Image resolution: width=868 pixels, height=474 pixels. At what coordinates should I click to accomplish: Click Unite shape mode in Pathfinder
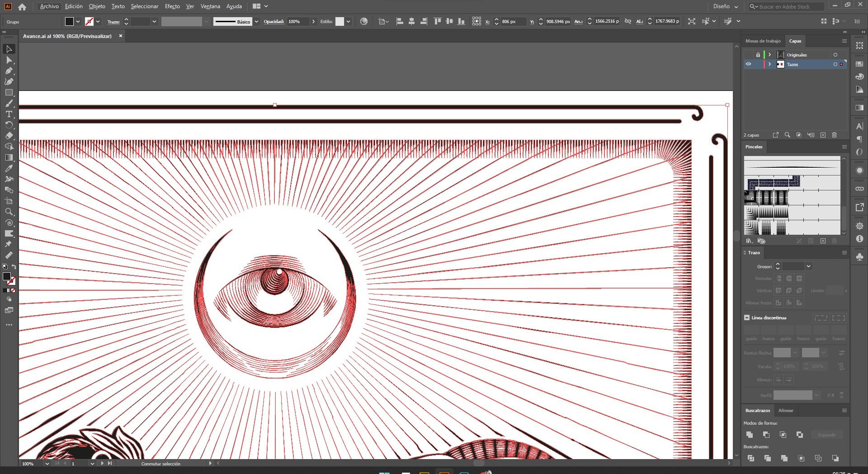tap(750, 435)
